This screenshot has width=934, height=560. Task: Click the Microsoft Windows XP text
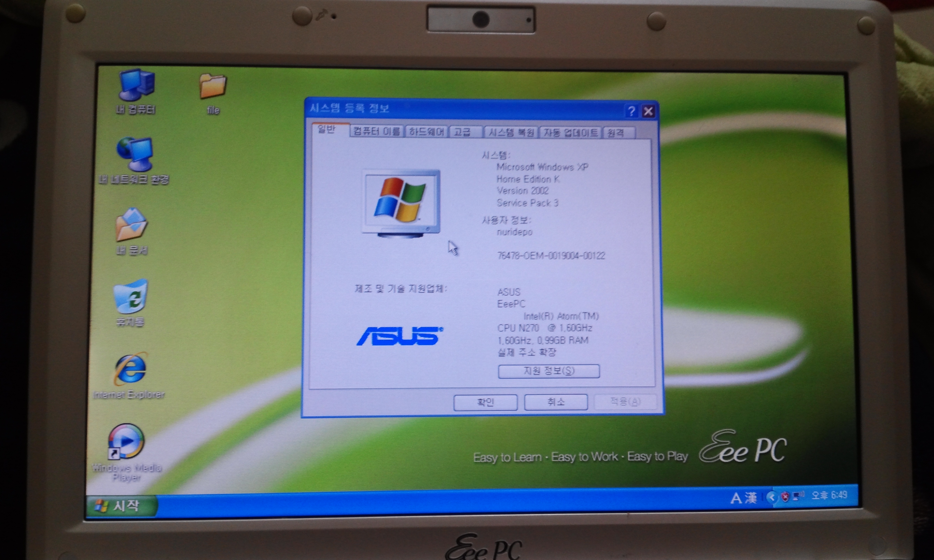[x=542, y=167]
